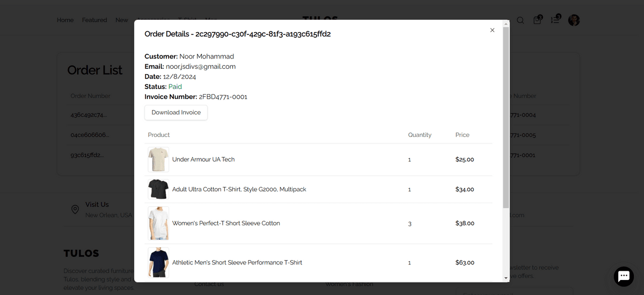Click the Under Armour UA Tech thumbnail
Screen dimensions: 644x295
pyautogui.click(x=158, y=160)
